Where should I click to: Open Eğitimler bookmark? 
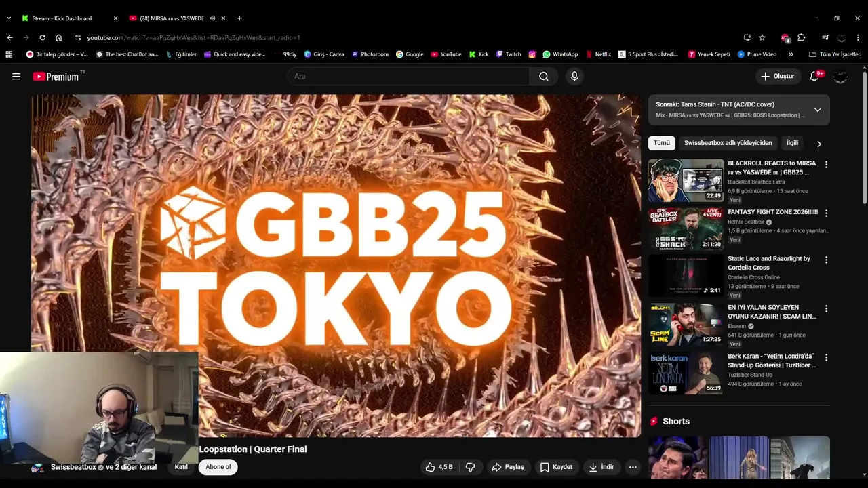tap(181, 54)
